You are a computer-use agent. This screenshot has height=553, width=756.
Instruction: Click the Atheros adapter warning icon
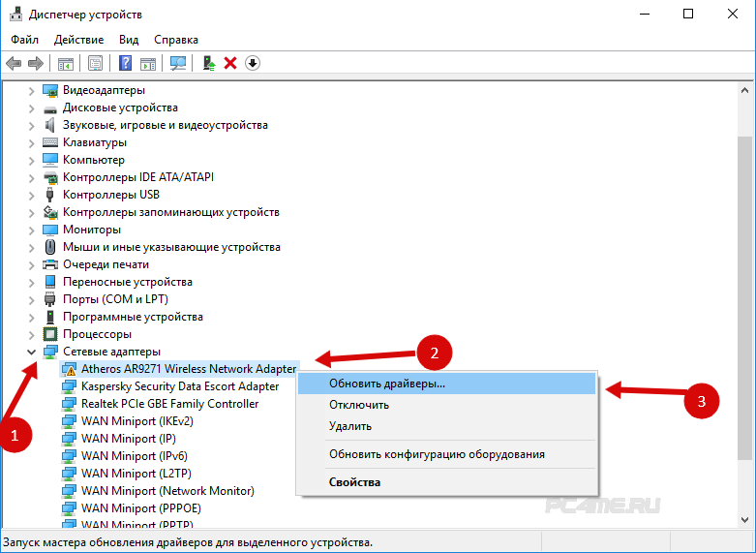click(69, 369)
